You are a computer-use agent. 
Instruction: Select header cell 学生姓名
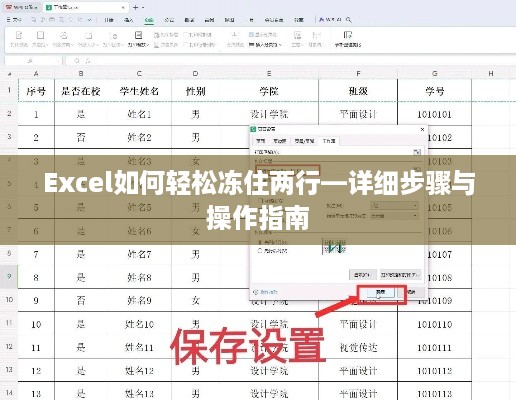pyautogui.click(x=139, y=91)
